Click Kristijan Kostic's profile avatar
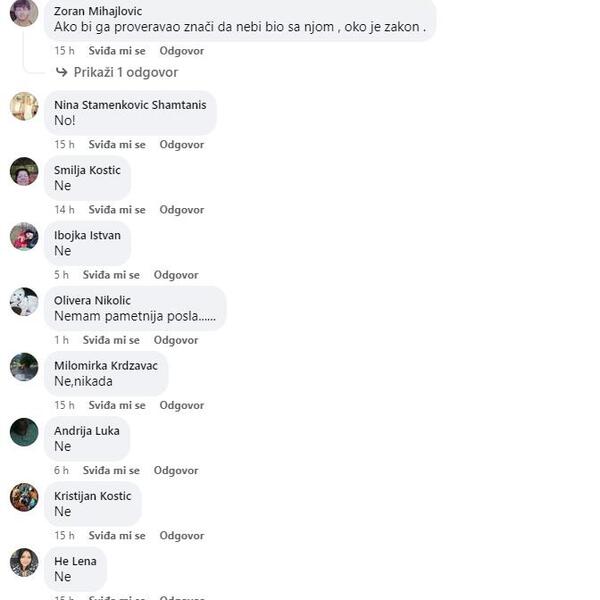600x600 pixels. pos(24,497)
